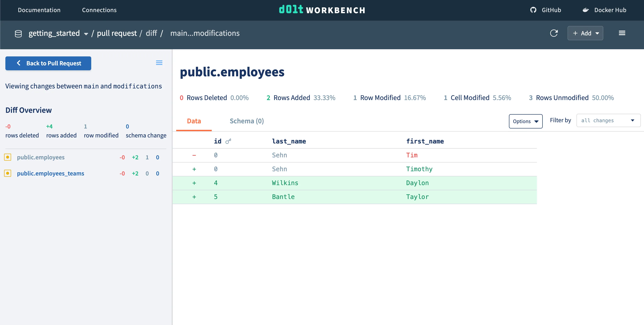Viewport: 644px width, 325px height.
Task: Click Back to Pull Request
Action: [x=48, y=63]
